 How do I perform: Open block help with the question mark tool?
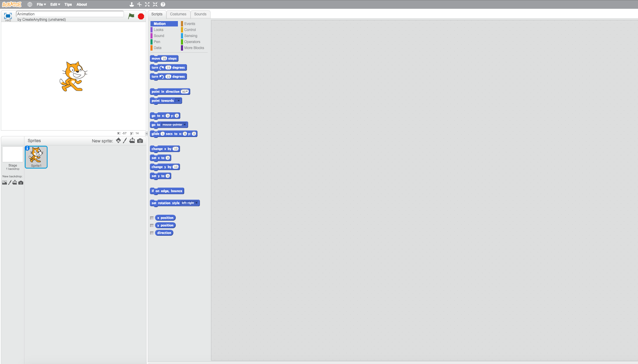[162, 4]
